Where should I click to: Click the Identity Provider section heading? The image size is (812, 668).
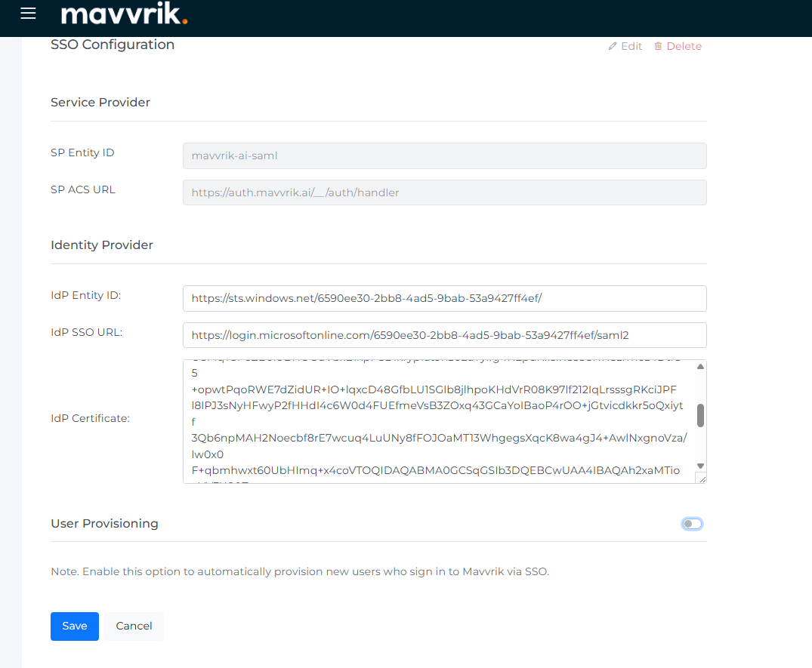pos(102,245)
